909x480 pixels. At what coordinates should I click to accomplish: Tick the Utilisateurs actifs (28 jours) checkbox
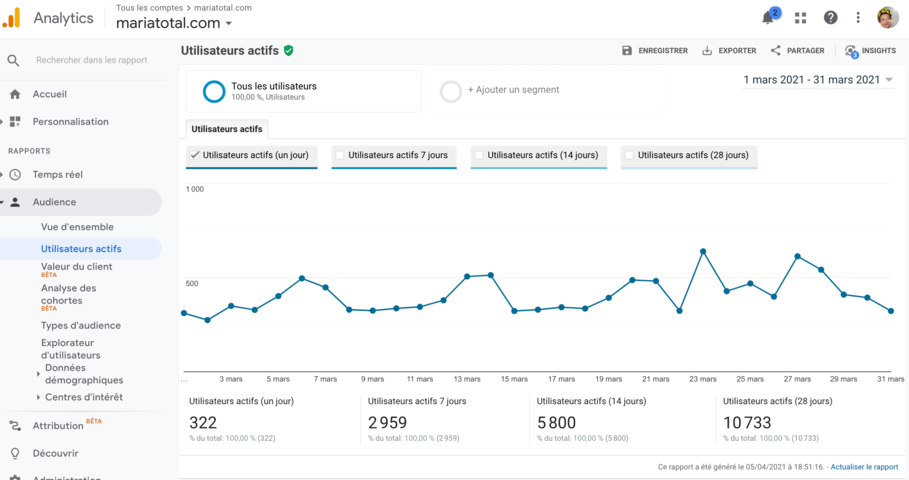630,155
